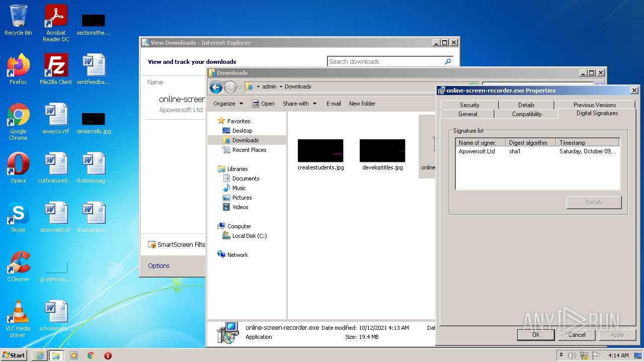
Task: Click New folder in explorer toolbar
Action: click(x=362, y=104)
